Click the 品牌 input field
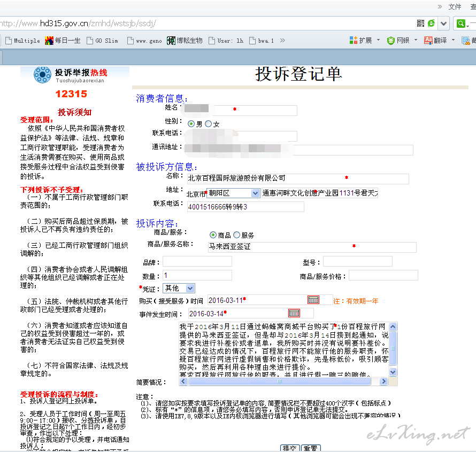 point(197,261)
